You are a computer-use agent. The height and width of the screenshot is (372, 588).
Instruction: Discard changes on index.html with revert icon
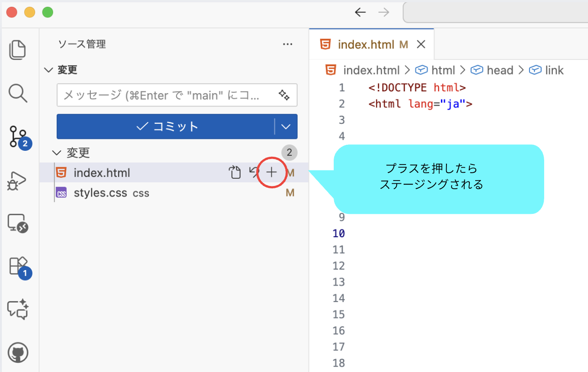point(254,172)
